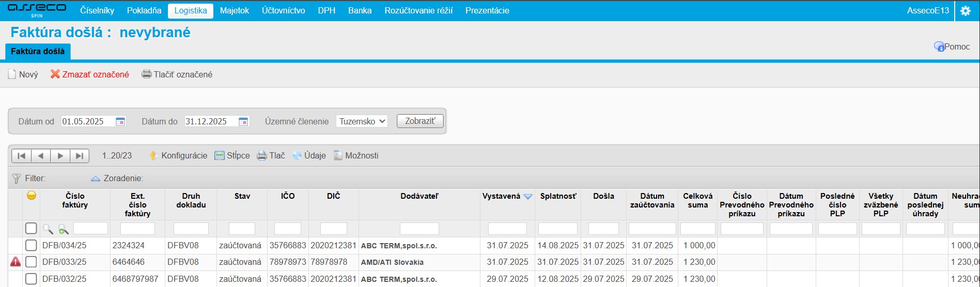The height and width of the screenshot is (287, 980).
Task: Click the settings gear icon
Action: pos(965,11)
